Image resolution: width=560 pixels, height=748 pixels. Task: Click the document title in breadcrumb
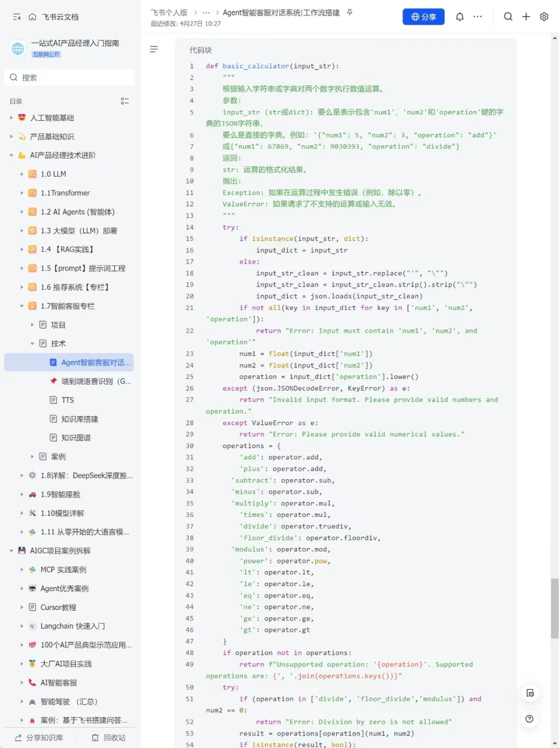281,12
